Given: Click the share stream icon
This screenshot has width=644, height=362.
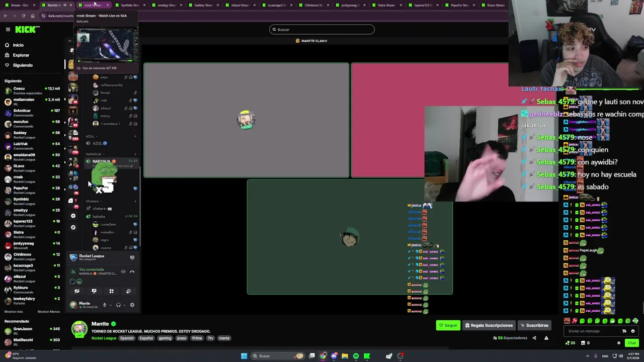Looking at the screenshot, I should click(x=534, y=338).
